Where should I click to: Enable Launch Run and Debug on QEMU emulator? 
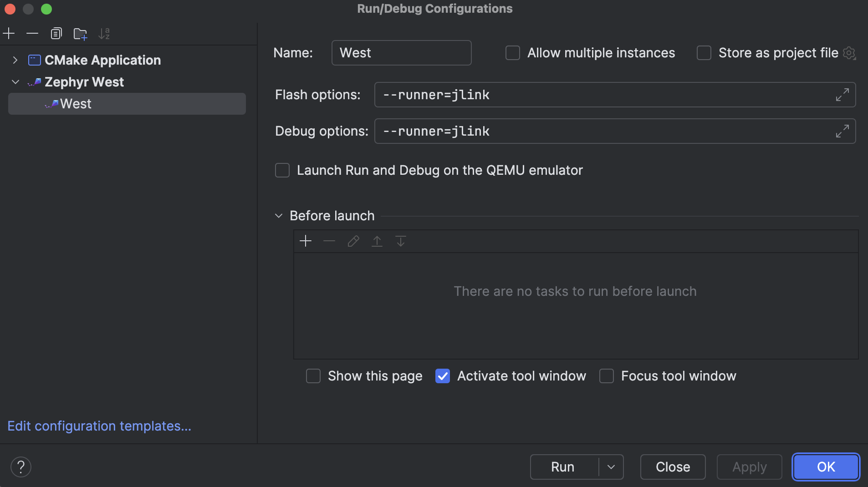tap(282, 170)
